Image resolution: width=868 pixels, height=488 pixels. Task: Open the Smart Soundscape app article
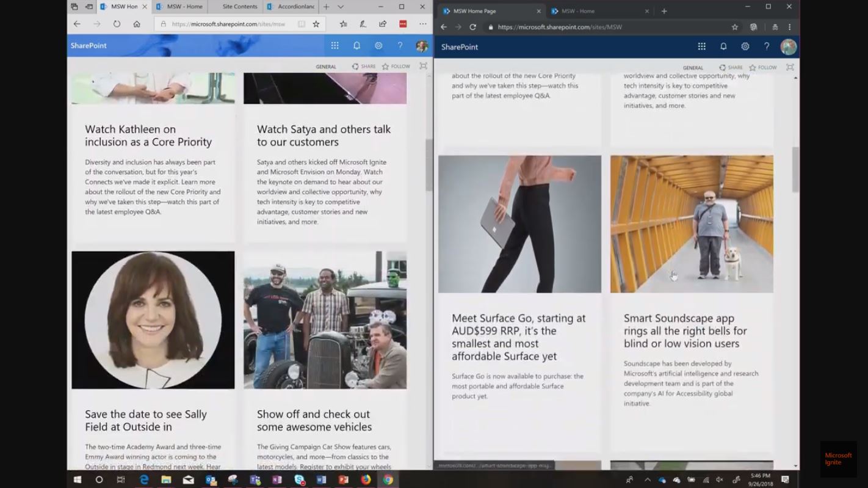[x=690, y=330]
